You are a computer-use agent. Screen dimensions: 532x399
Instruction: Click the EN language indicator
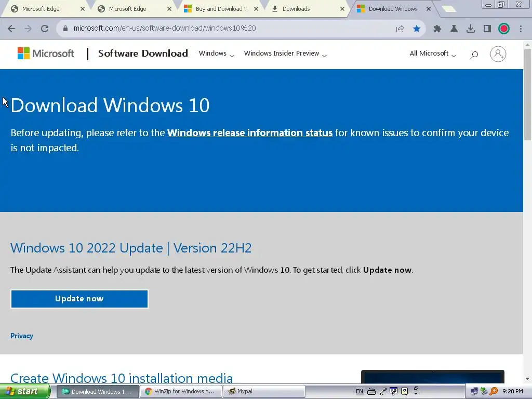click(x=360, y=392)
